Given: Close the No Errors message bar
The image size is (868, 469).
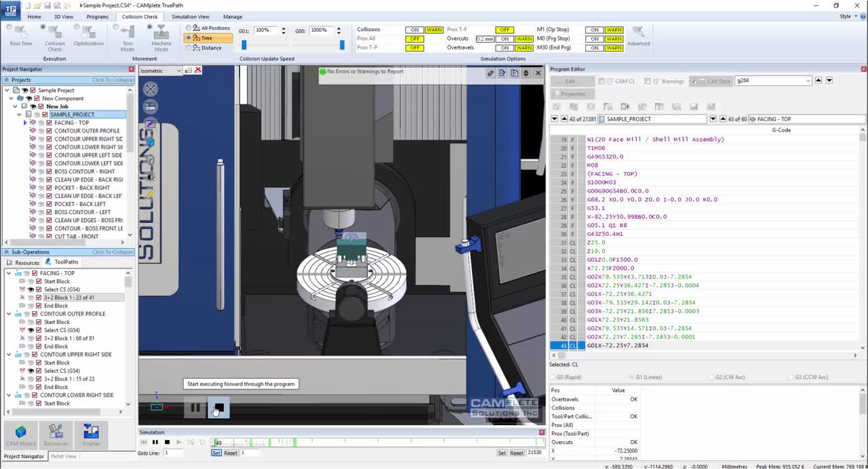Looking at the screenshot, I should tap(538, 73).
